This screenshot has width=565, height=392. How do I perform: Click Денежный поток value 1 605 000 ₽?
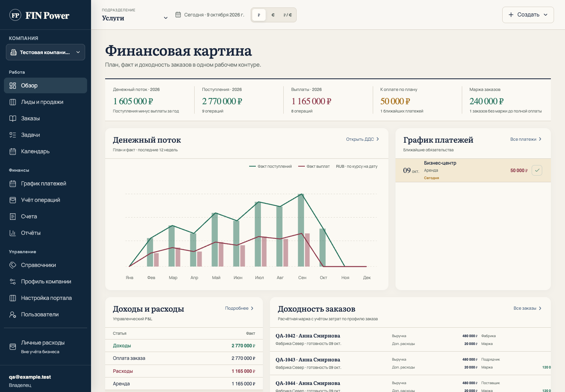point(133,101)
